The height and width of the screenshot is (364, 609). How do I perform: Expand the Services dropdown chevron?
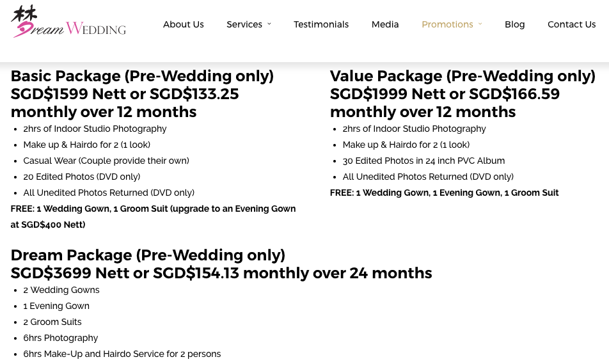tap(269, 24)
